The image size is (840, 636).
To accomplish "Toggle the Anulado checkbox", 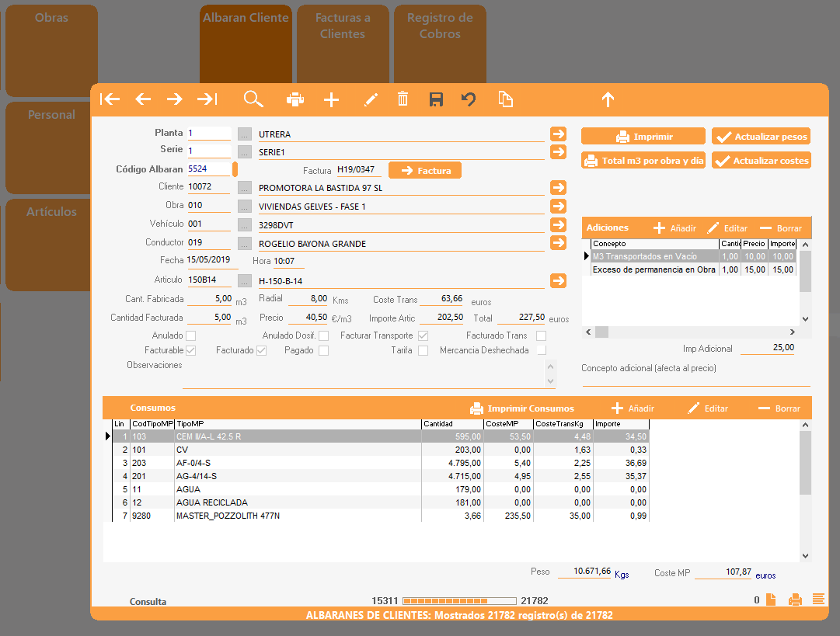I will [190, 335].
